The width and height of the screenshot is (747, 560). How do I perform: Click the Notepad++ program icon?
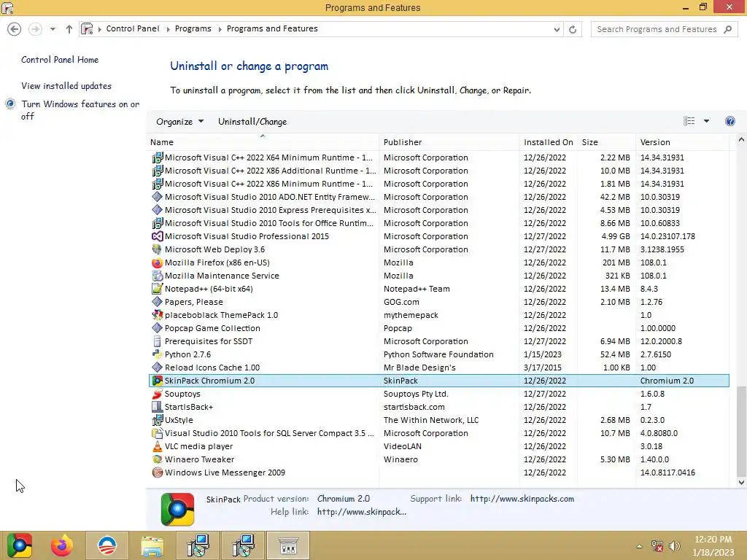[x=158, y=289]
